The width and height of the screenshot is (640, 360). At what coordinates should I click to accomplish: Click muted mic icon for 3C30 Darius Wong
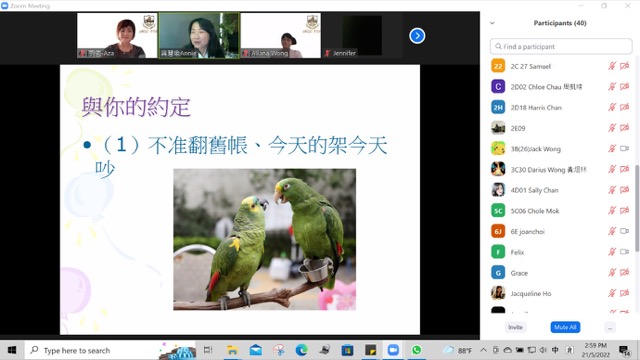[x=612, y=169]
